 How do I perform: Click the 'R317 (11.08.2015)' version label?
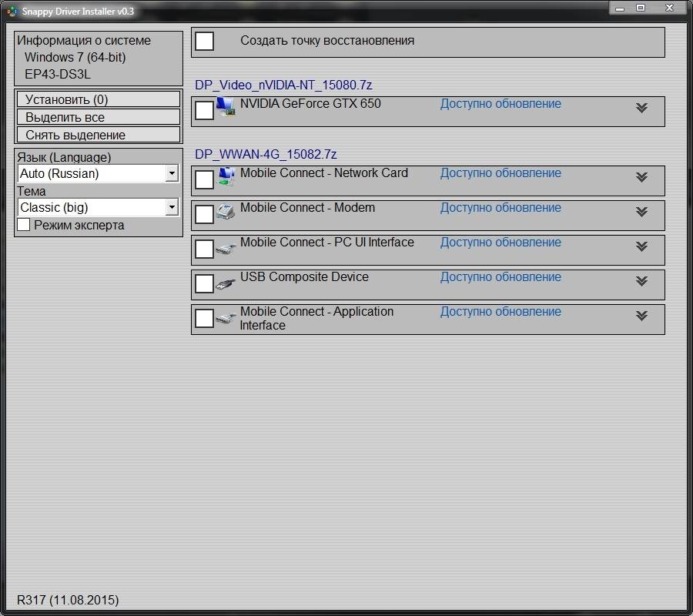(68, 600)
